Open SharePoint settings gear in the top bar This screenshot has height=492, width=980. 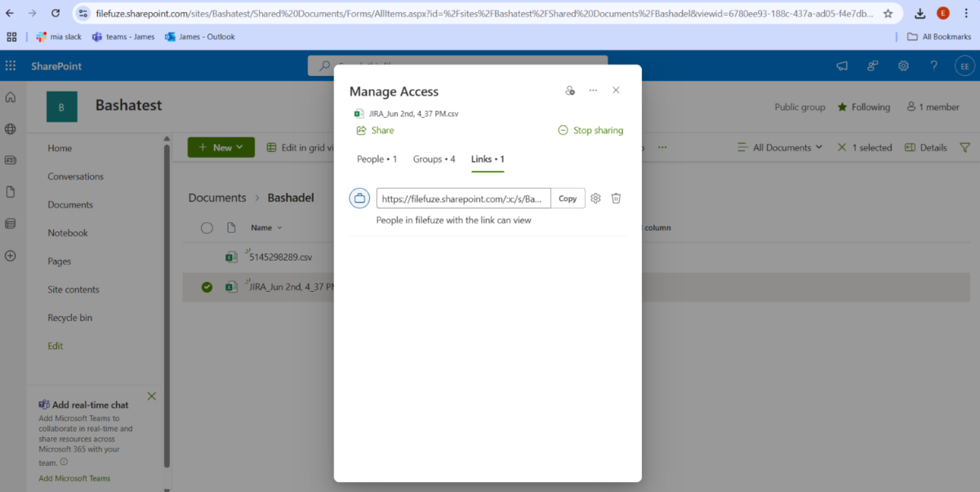click(903, 65)
